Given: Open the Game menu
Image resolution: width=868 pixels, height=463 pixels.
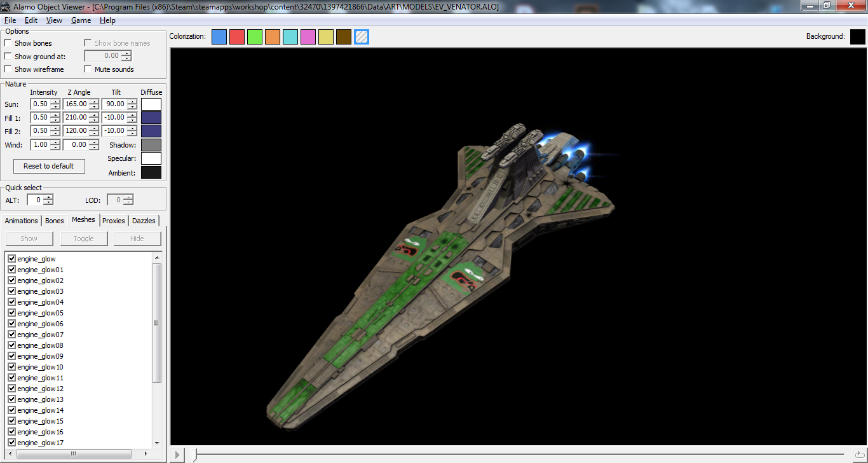Looking at the screenshot, I should coord(81,20).
